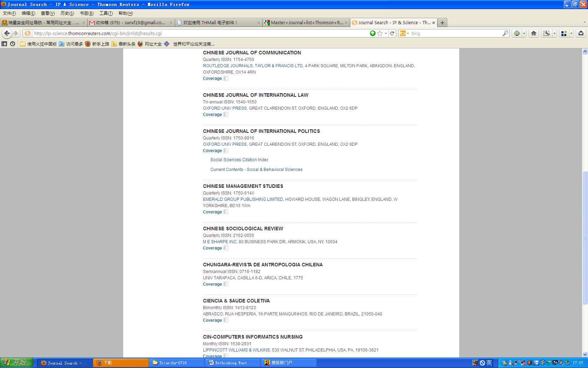The image size is (588, 368).
Task: Collapse Coverage for Chinese Journal of International Politics
Action: tap(215, 151)
